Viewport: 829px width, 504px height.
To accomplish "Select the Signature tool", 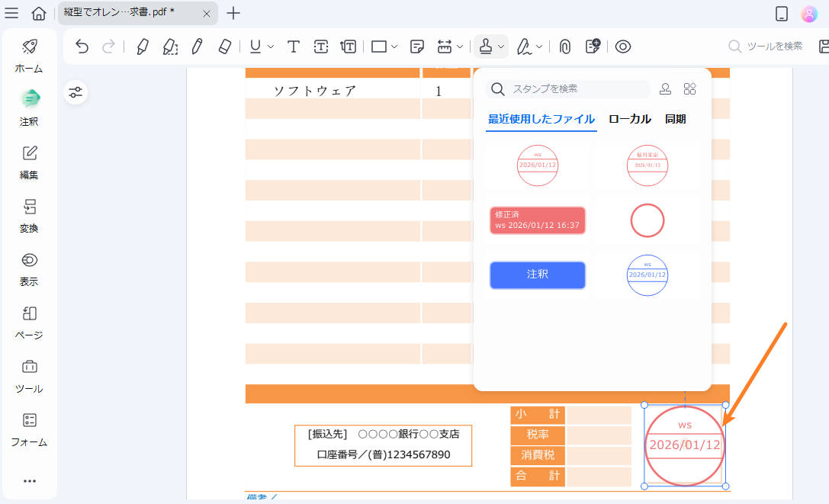I will click(x=525, y=47).
